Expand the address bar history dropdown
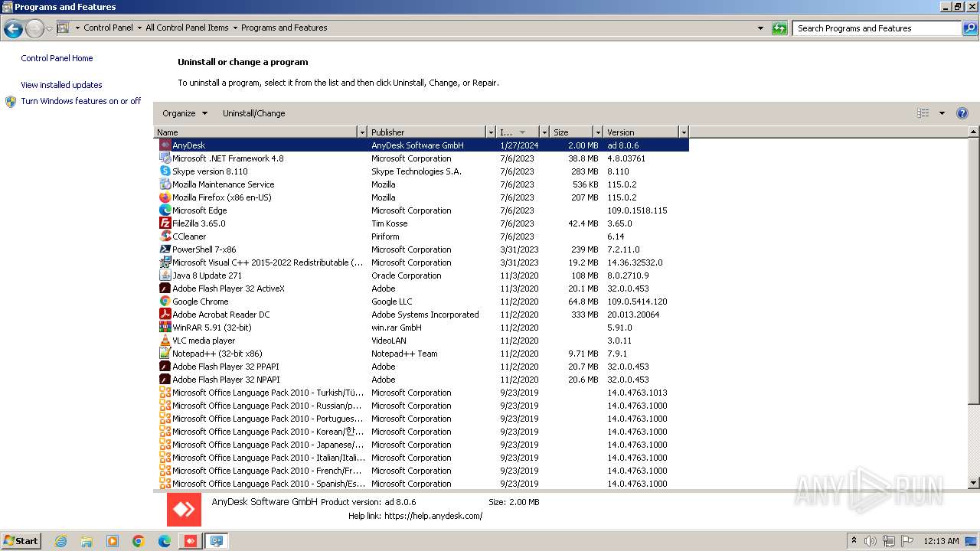Screen dimensions: 980x551 click(x=760, y=28)
